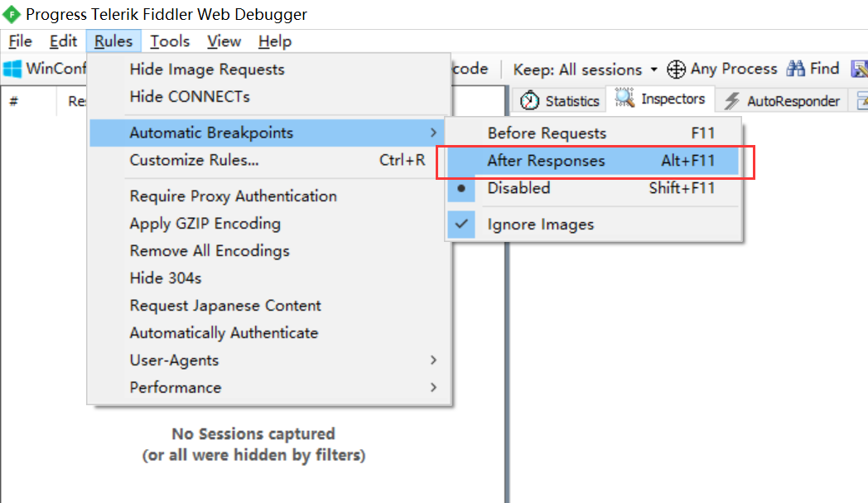Viewport: 868px width, 503px height.
Task: Click the WinConfig Windows logo icon
Action: point(12,70)
